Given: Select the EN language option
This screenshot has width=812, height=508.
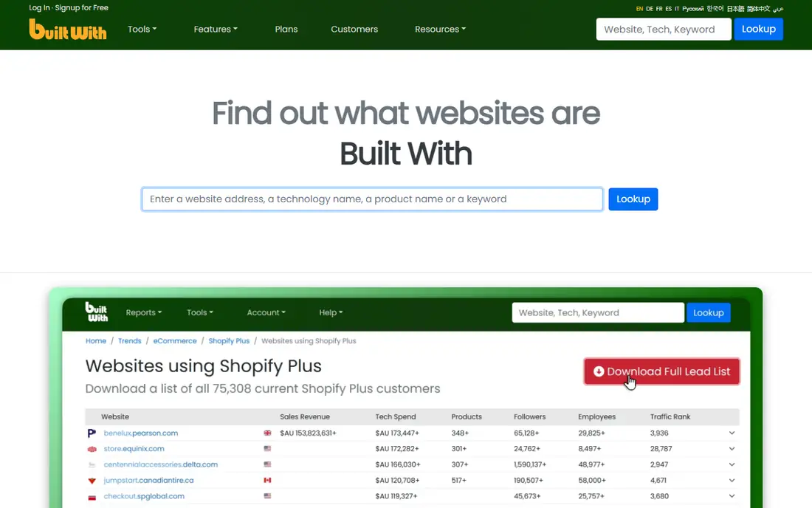Looking at the screenshot, I should 639,9.
